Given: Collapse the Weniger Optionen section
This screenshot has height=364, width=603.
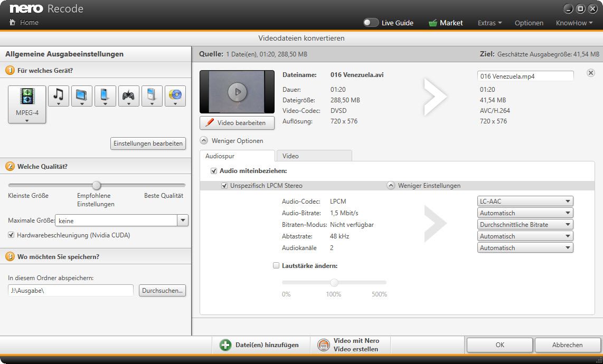Looking at the screenshot, I should click(204, 141).
